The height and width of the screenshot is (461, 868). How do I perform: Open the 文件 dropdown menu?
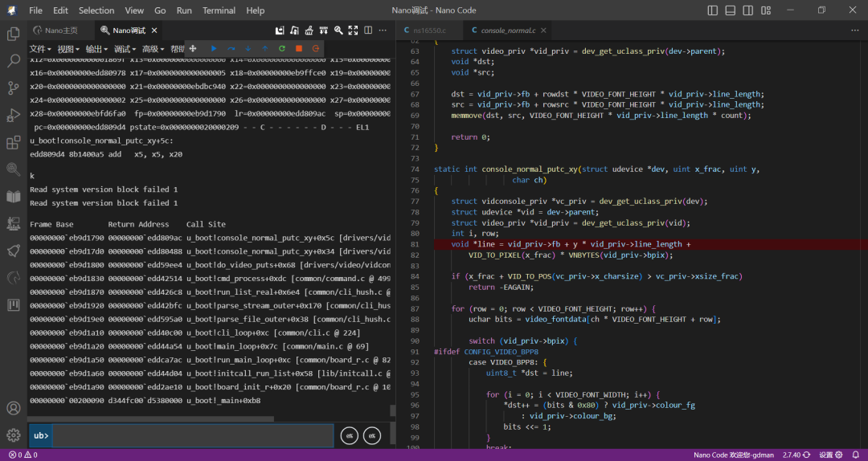point(40,49)
